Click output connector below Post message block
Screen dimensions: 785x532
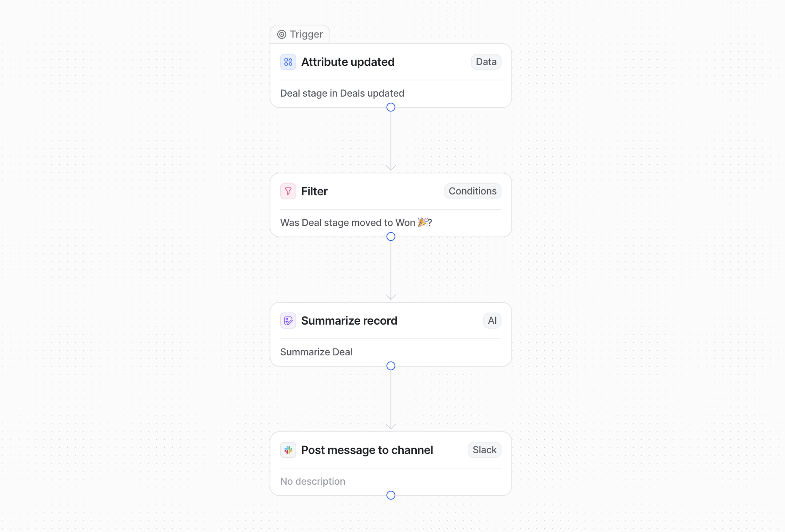pos(391,496)
